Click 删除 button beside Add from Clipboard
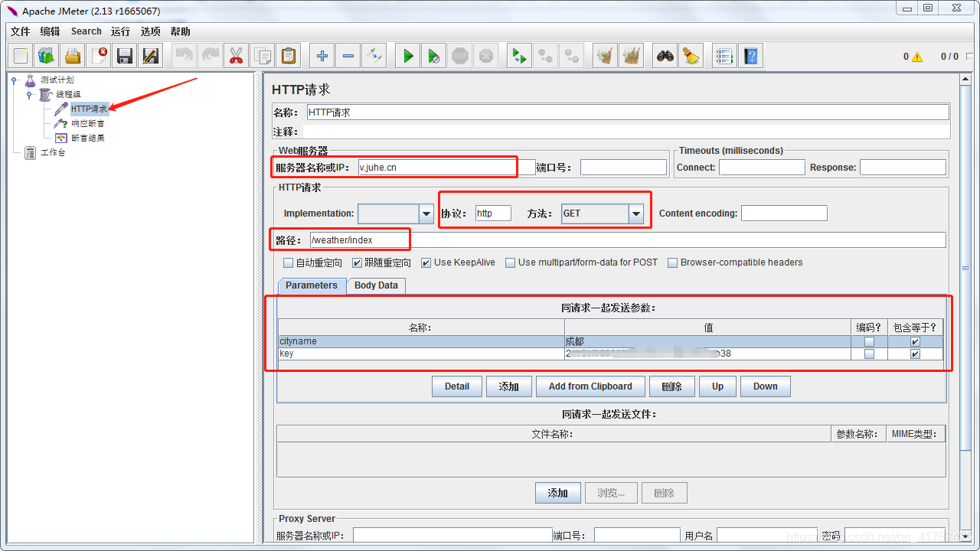This screenshot has height=551, width=980. click(x=671, y=386)
